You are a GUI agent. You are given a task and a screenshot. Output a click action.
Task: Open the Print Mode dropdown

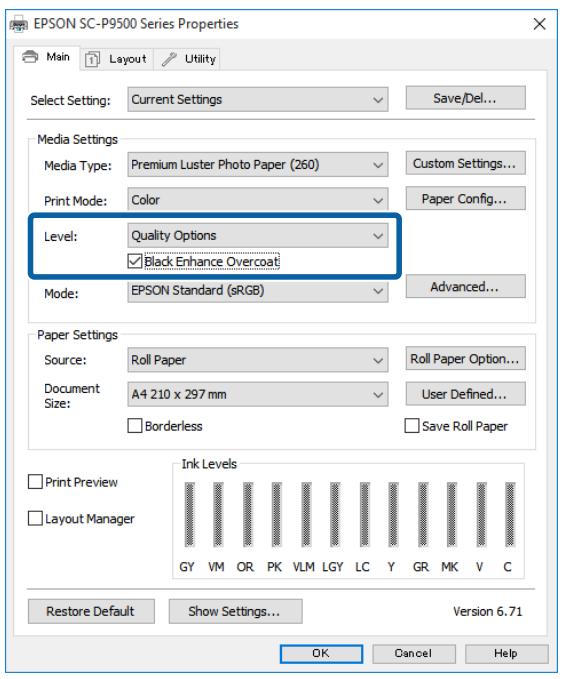[258, 200]
